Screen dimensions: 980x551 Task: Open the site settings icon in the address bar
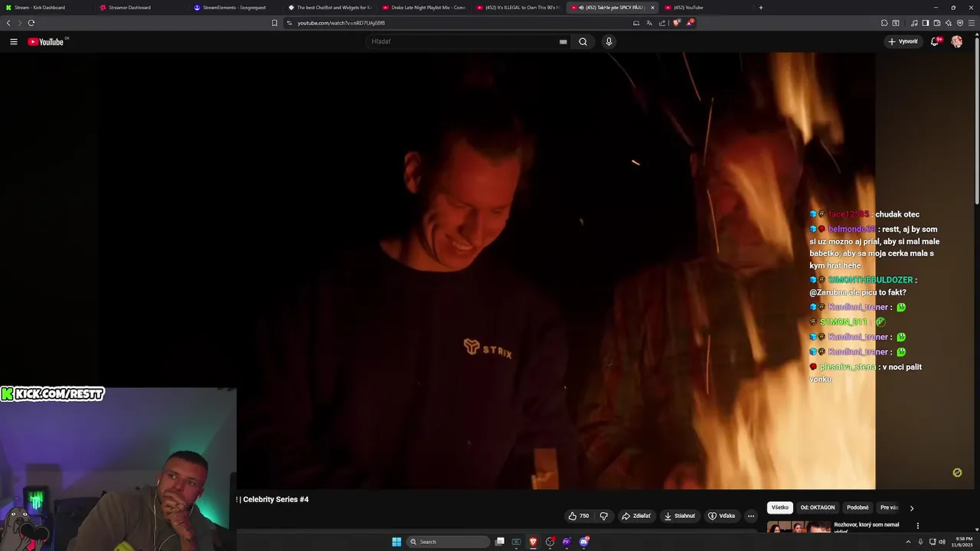pyautogui.click(x=289, y=23)
